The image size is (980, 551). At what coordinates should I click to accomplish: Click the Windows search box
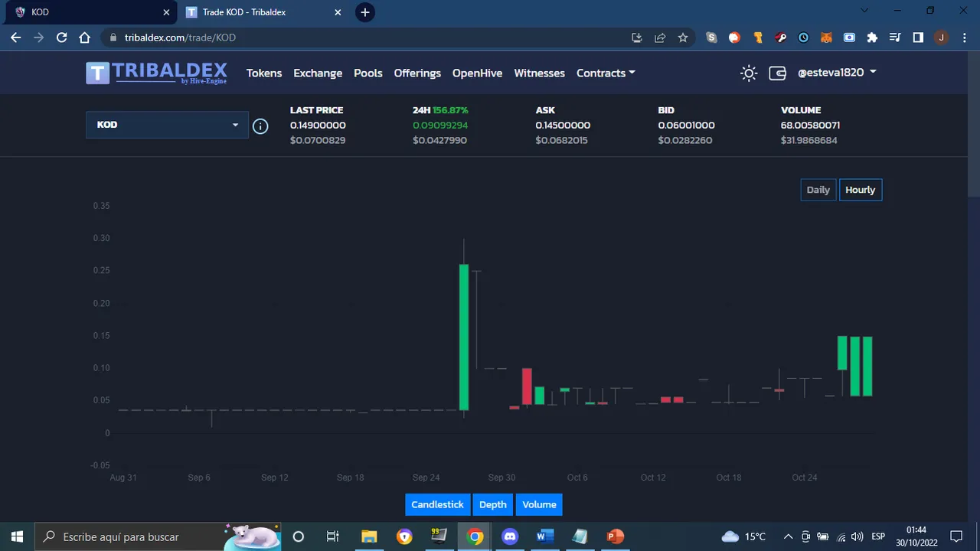point(157,536)
